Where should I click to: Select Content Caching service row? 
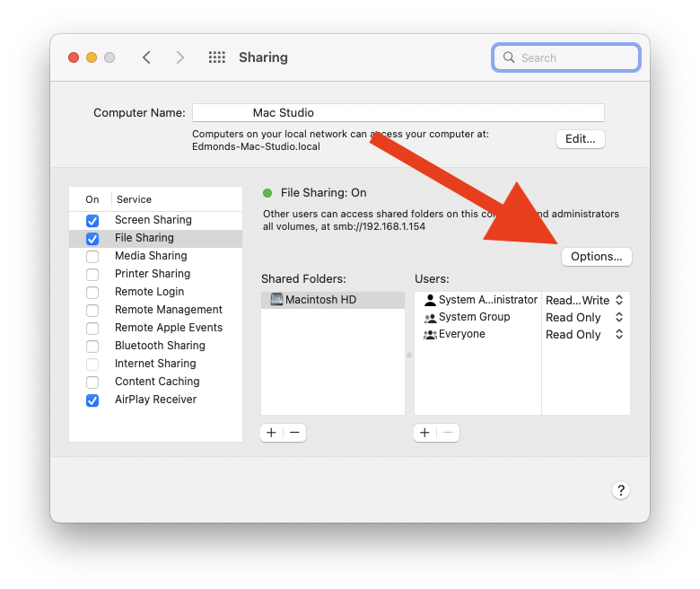156,382
